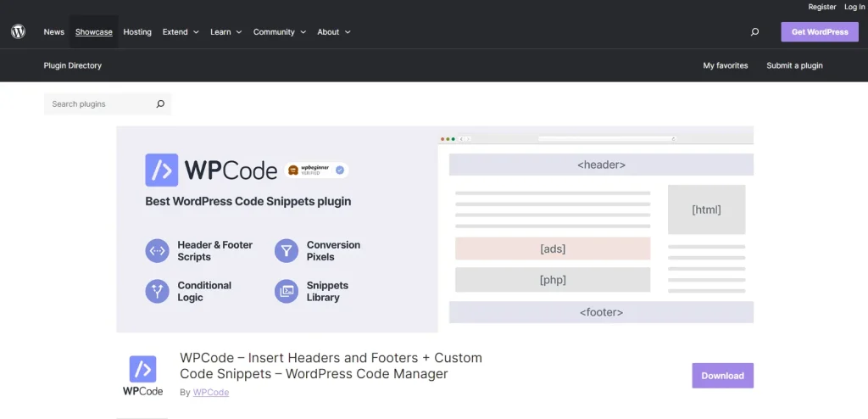Image resolution: width=868 pixels, height=419 pixels.
Task: Click the WPCode plugin icon beside title
Action: coord(142,376)
